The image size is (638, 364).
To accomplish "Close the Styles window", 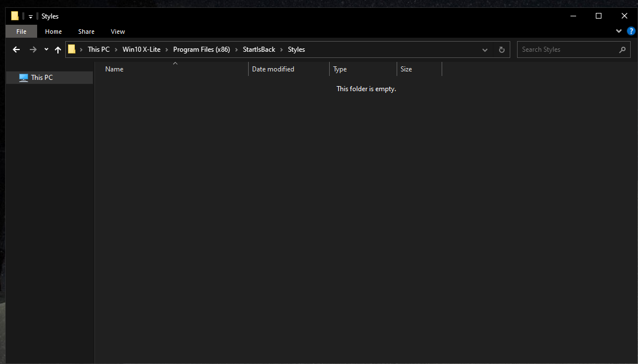I will click(624, 16).
